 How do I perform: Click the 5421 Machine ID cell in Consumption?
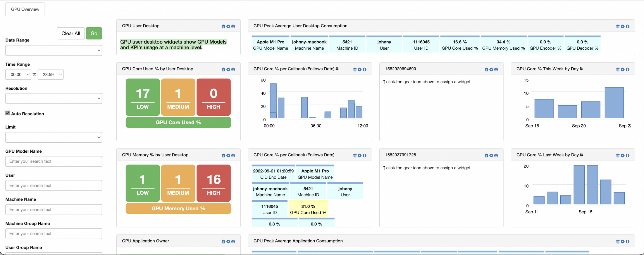[347, 45]
